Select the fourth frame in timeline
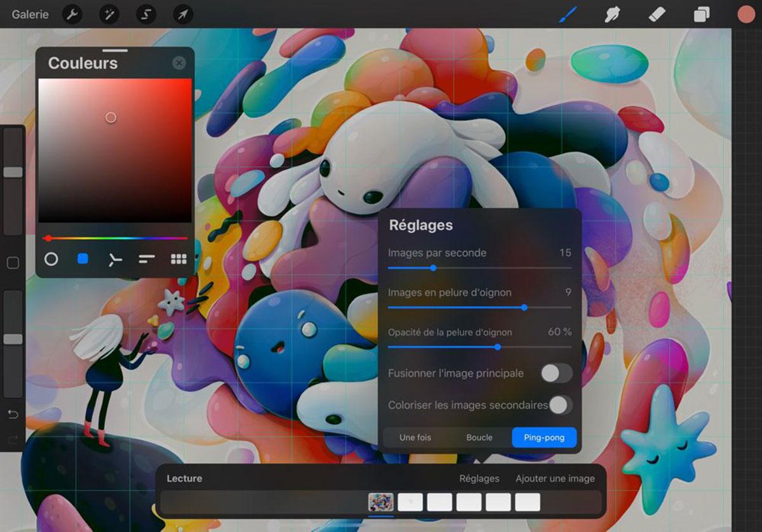This screenshot has height=532, width=762. click(469, 502)
